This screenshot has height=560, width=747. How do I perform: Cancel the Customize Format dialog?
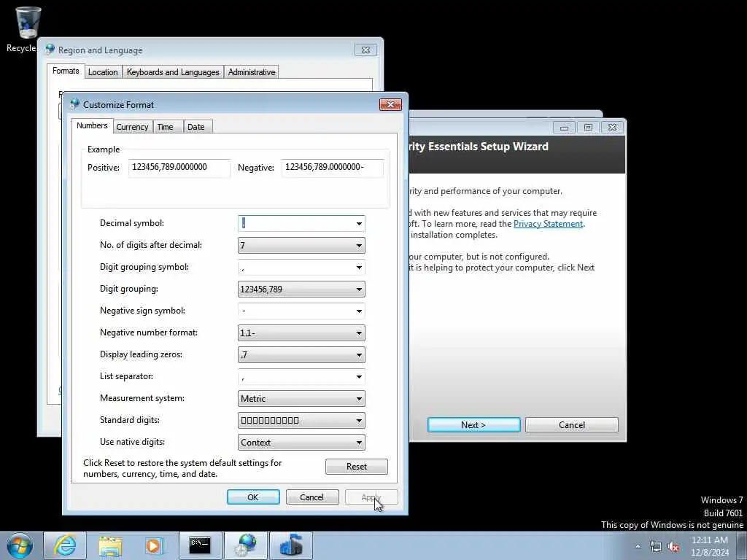point(312,497)
